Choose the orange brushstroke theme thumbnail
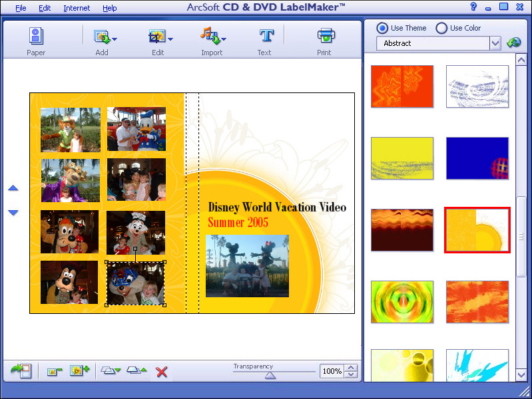 [x=477, y=302]
